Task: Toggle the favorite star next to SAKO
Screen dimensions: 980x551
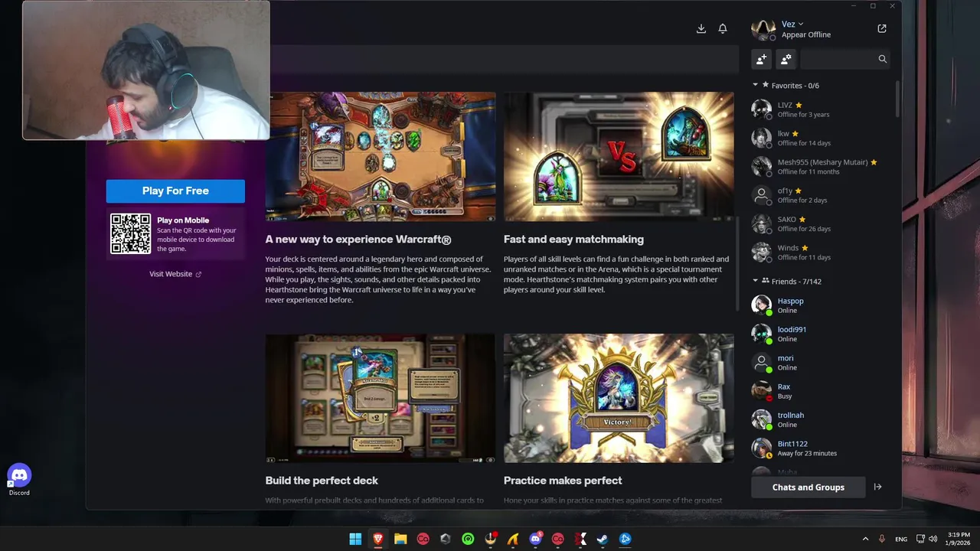Action: click(x=802, y=220)
